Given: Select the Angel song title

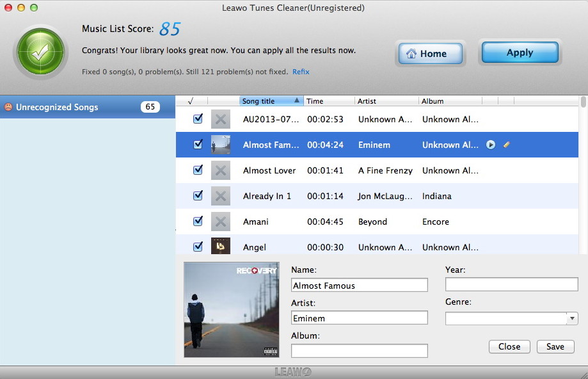Looking at the screenshot, I should point(255,247).
